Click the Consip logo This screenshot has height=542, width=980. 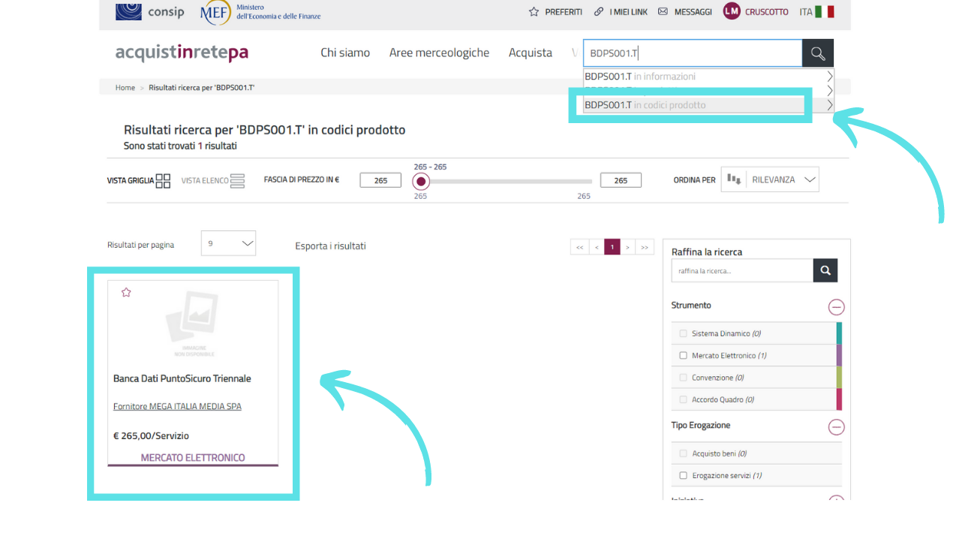(149, 12)
